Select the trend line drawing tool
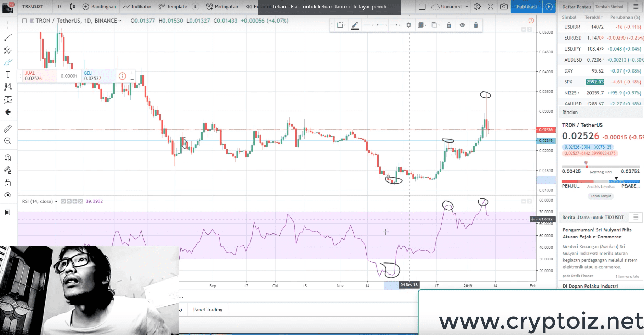644x335 pixels. click(x=8, y=37)
